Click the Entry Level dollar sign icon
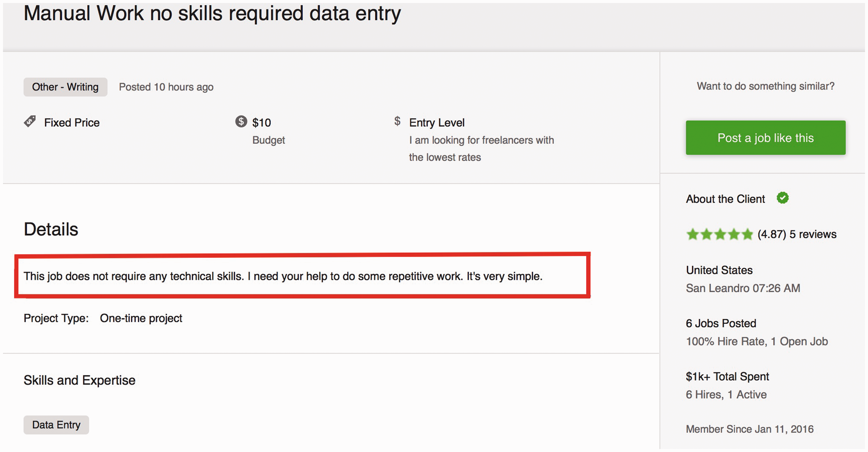Image resolution: width=868 pixels, height=452 pixels. pos(397,121)
